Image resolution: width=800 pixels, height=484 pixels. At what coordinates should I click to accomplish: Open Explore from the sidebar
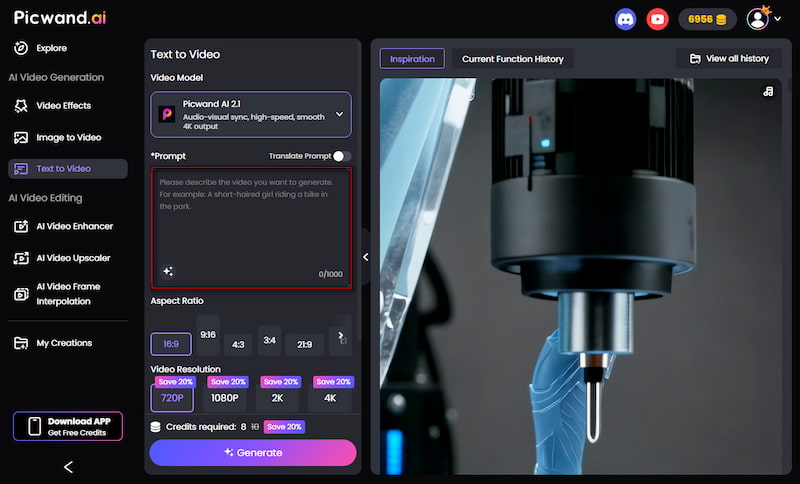click(x=50, y=48)
